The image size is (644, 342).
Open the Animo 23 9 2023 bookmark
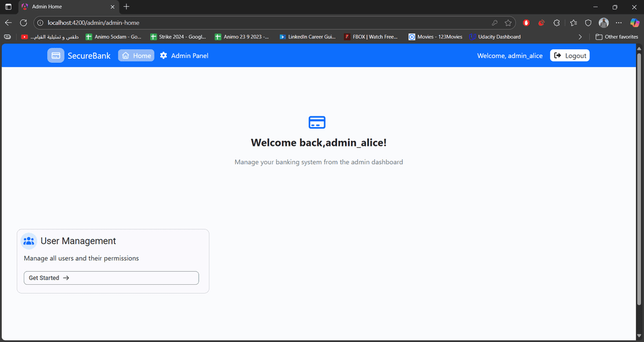coord(242,37)
